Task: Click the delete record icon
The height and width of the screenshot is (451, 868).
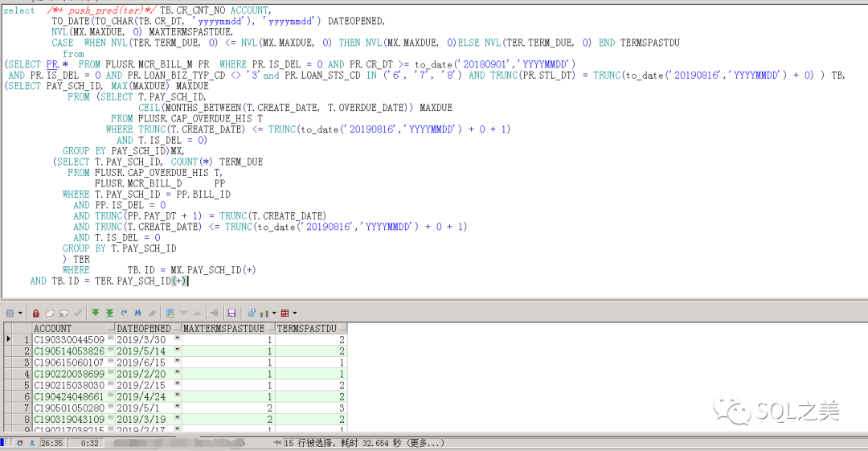Action: pyautogui.click(x=63, y=313)
